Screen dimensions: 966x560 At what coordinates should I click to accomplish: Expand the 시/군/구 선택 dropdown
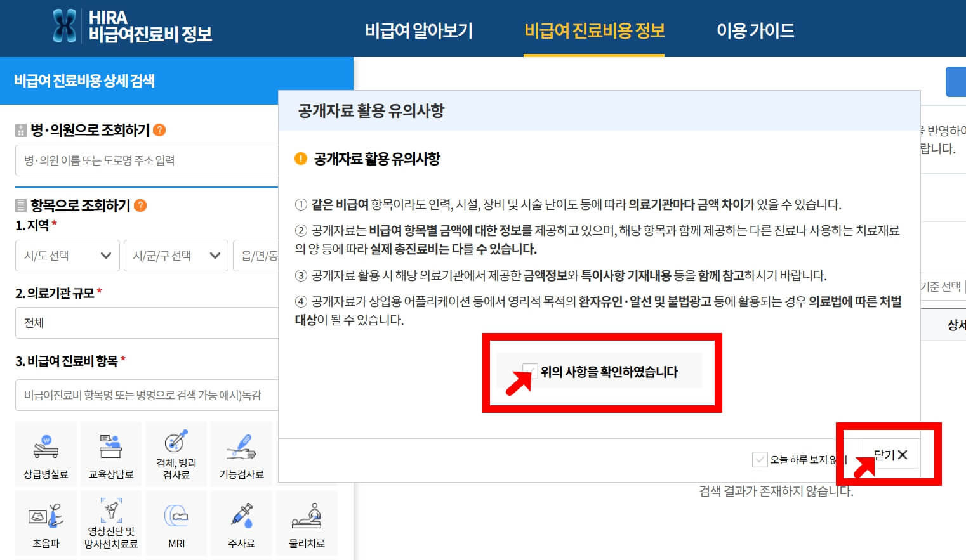176,256
